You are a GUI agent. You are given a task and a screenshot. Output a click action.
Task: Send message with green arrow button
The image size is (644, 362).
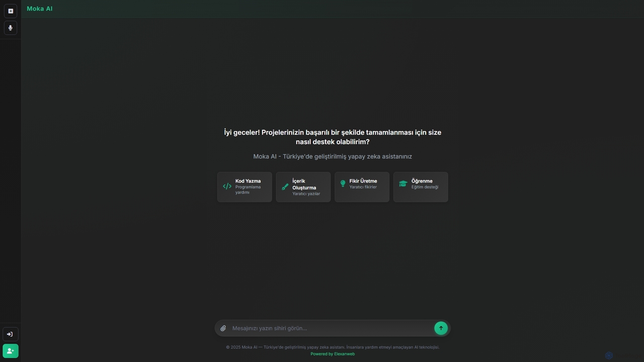coord(441,328)
